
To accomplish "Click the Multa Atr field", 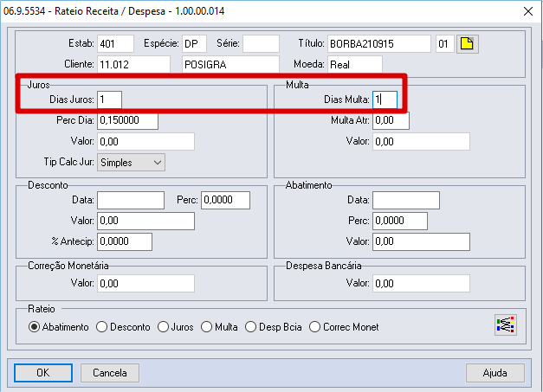I will [x=391, y=120].
